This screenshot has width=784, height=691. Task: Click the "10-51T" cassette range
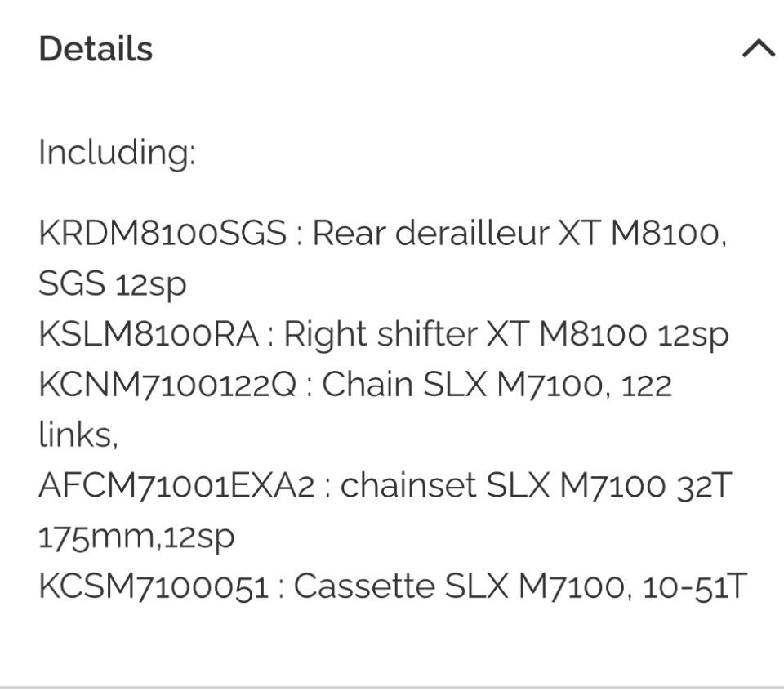point(695,586)
